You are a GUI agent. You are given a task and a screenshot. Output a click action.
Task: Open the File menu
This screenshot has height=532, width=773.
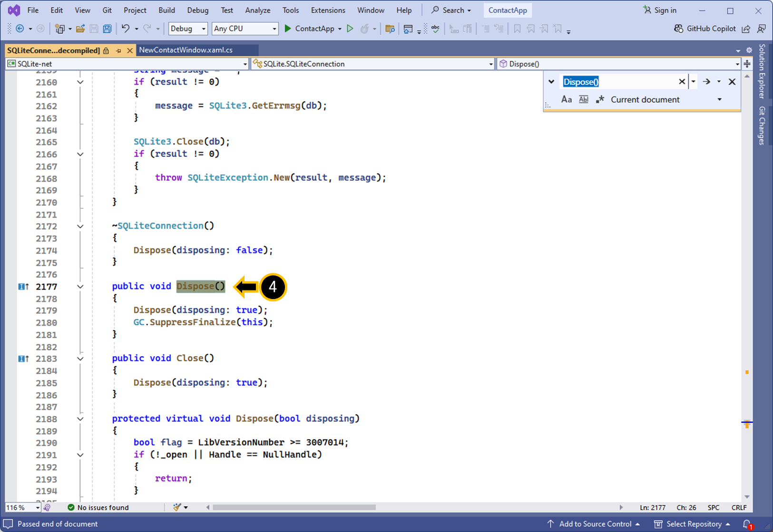(x=33, y=10)
